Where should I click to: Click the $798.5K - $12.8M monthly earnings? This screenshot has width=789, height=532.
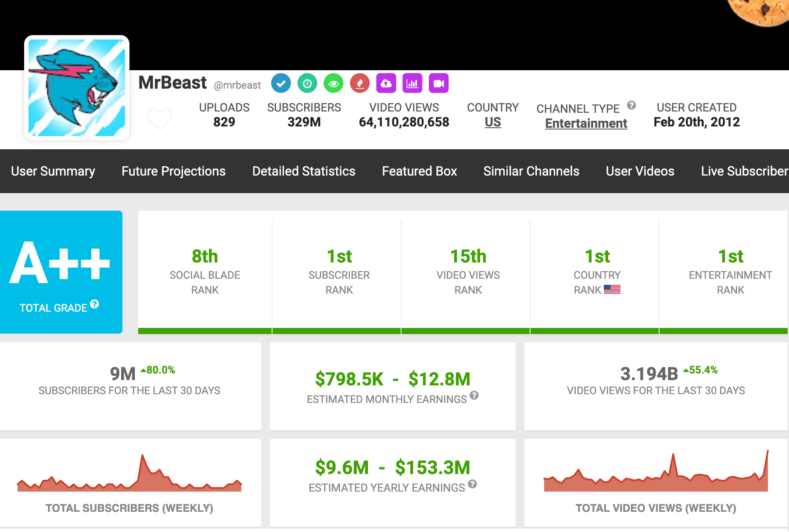[393, 379]
